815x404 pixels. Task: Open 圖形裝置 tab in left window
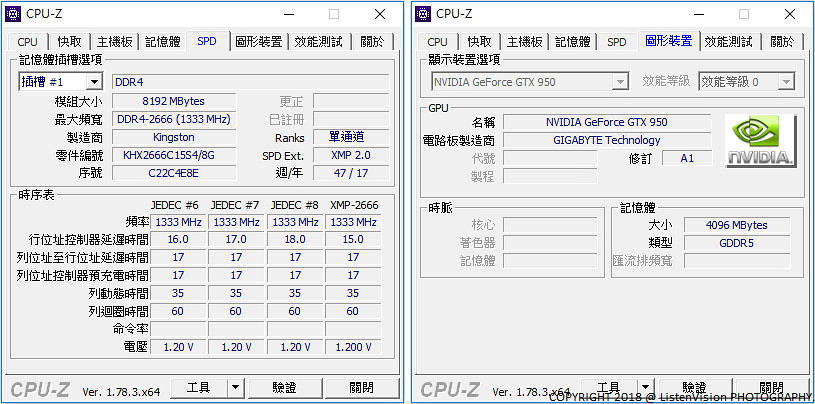pos(258,42)
